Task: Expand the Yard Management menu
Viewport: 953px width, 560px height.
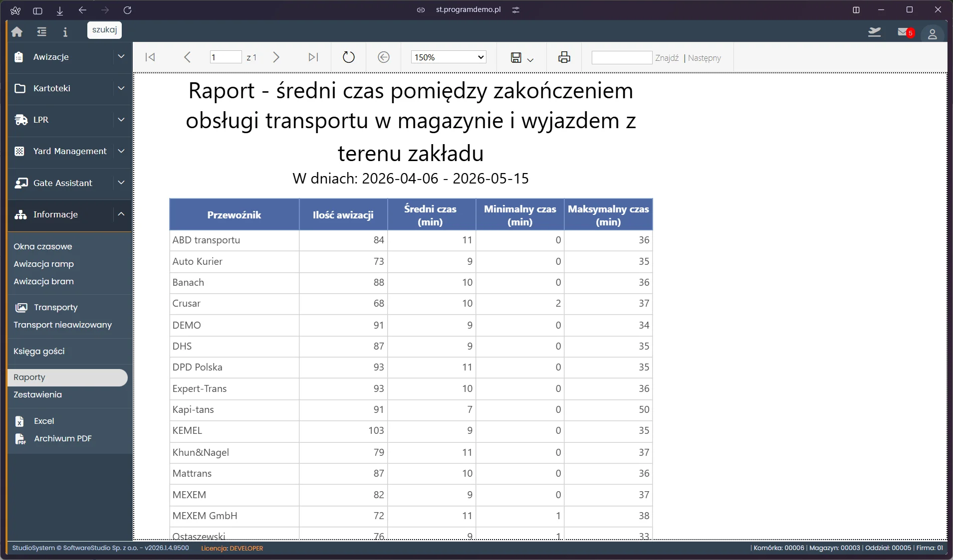Action: coord(121,151)
